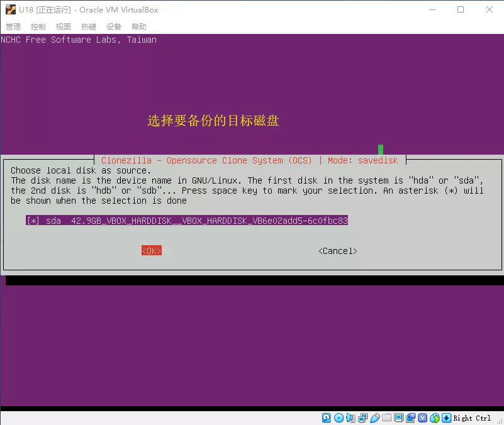
Task: Close the U18 VirtualBox window
Action: click(490, 9)
